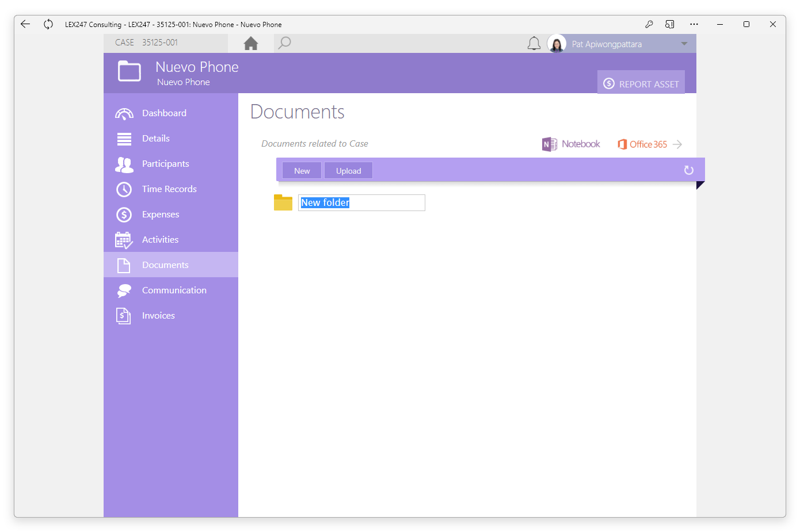Viewport: 800px width, 532px height.
Task: Click the refresh icon in title bar
Action: [x=48, y=24]
